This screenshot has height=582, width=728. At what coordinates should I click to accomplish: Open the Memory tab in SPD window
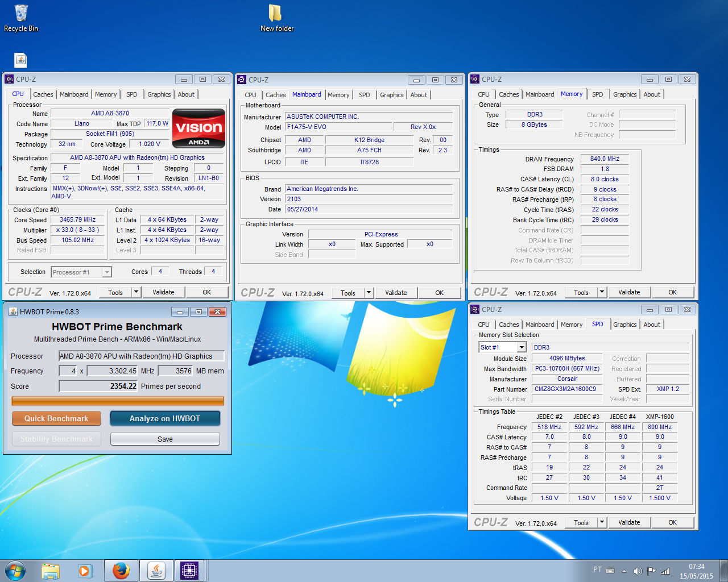(x=572, y=325)
